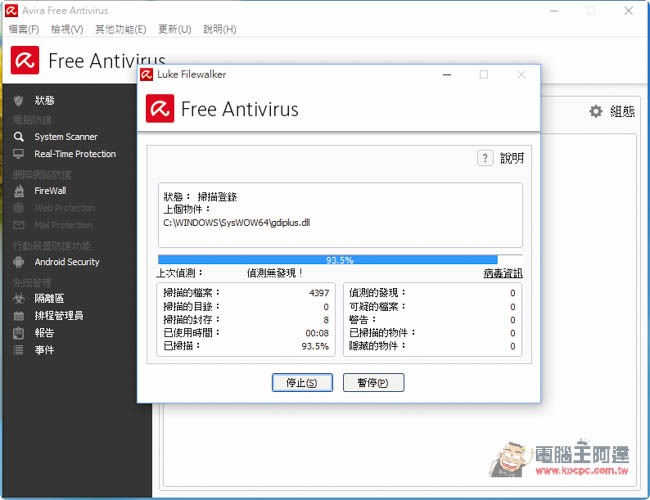Click the 排程管理員 calendar icon
Screen dimensions: 650x500
click(x=19, y=316)
